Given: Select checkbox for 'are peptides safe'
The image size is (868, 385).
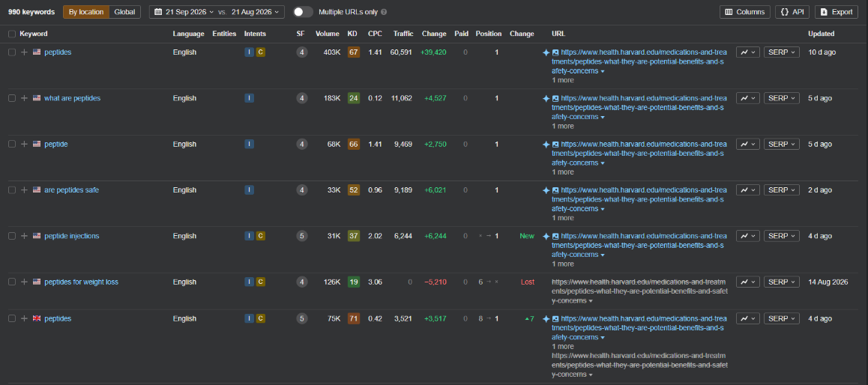Looking at the screenshot, I should (12, 190).
